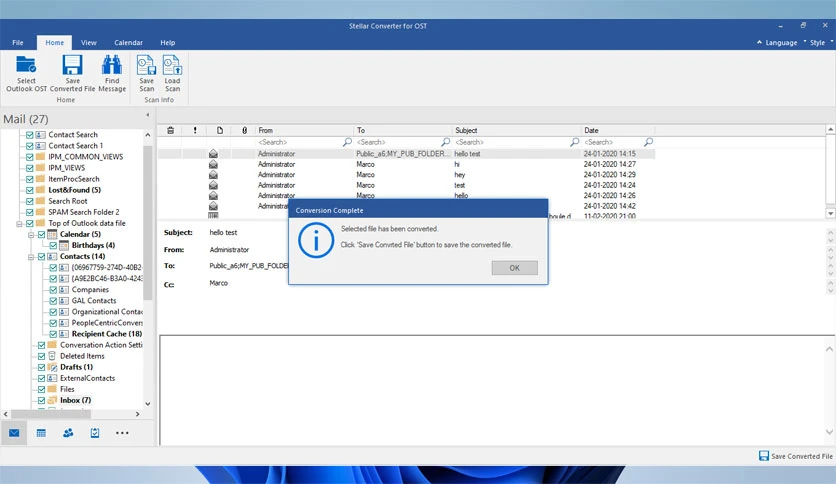Collapse the Top of Outlook data file node
Screen dimensions: 836x484
click(19, 223)
